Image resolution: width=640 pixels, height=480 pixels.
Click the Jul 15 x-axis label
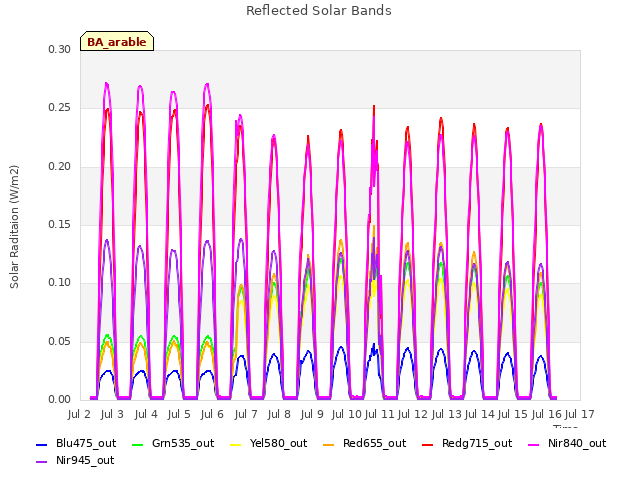click(513, 415)
